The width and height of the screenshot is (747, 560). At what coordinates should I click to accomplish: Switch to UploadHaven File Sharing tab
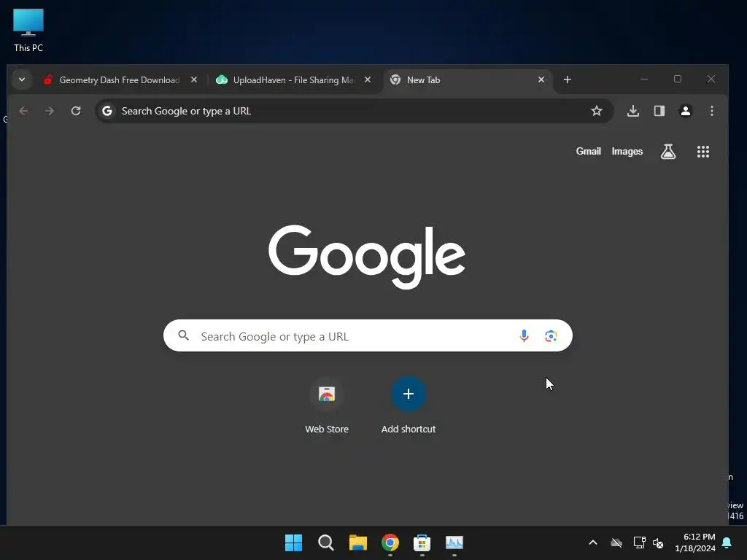pyautogui.click(x=293, y=80)
